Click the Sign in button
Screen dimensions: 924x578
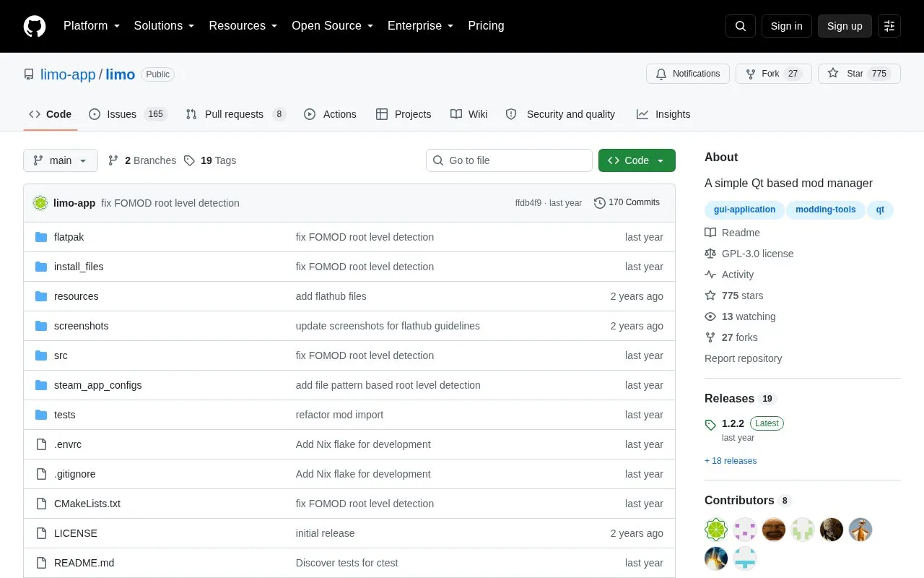tap(786, 26)
